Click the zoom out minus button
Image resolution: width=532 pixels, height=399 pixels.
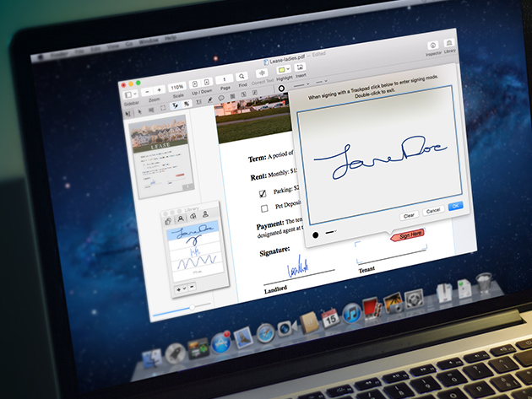tap(145, 89)
